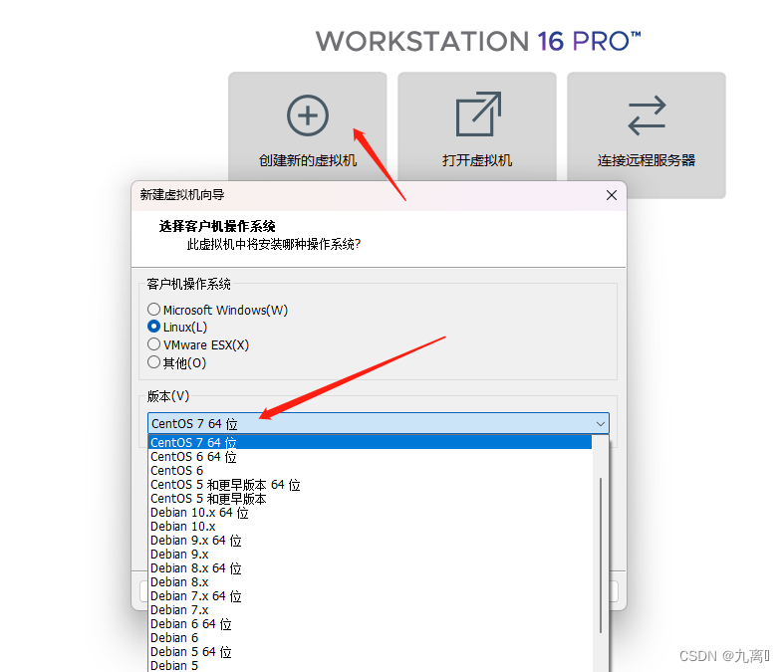
Task: Click the Connect to Remote Server arrows icon
Action: [647, 115]
